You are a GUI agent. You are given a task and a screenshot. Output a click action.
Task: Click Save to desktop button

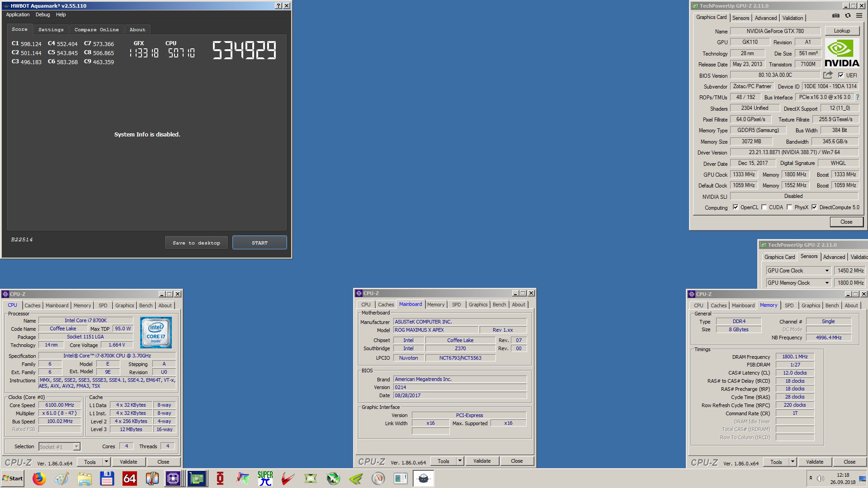pos(196,243)
